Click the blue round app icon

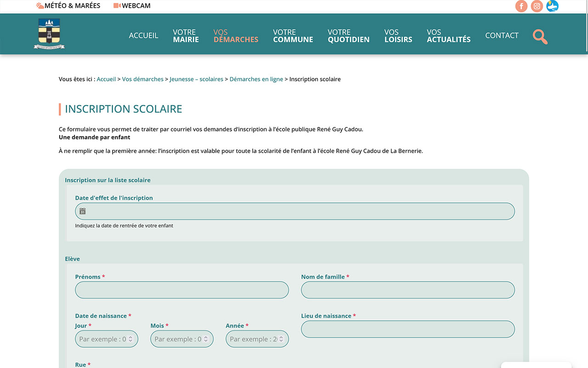click(552, 6)
